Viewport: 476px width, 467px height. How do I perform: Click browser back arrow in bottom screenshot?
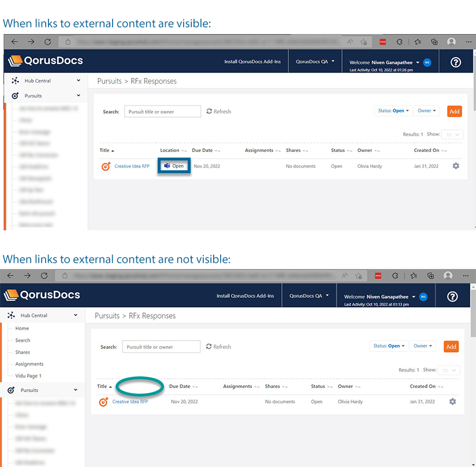(x=10, y=275)
